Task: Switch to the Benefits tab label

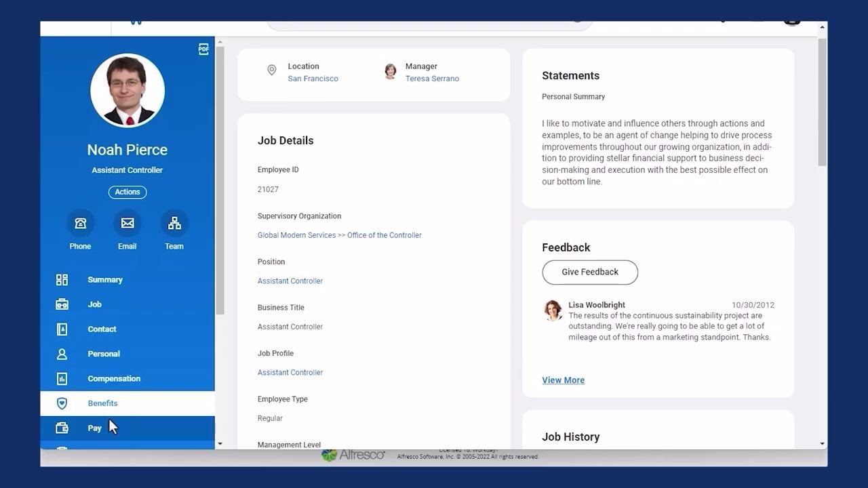Action: [102, 403]
